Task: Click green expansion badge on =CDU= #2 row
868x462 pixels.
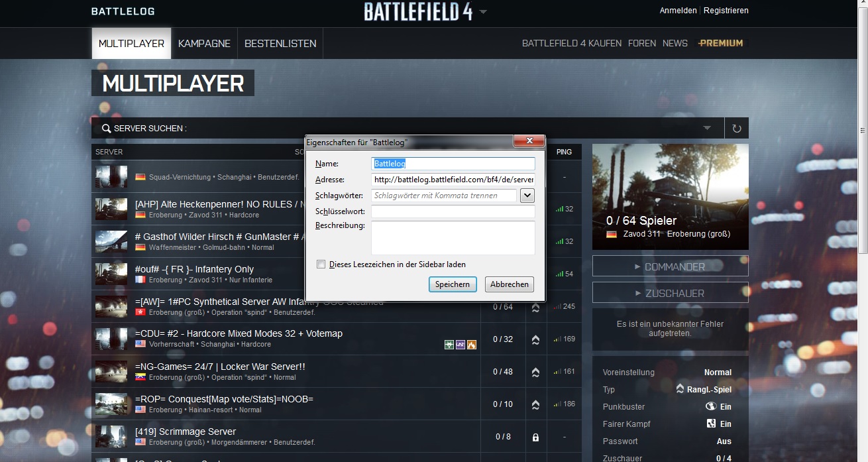Action: tap(449, 345)
